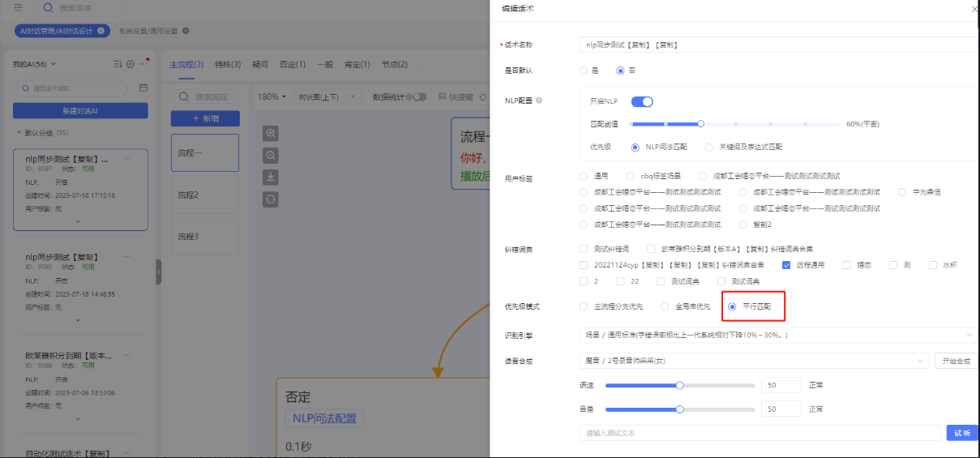Screen dimensions: 980x458
Task: Open the 180% zoom level dropdown
Action: [x=272, y=96]
